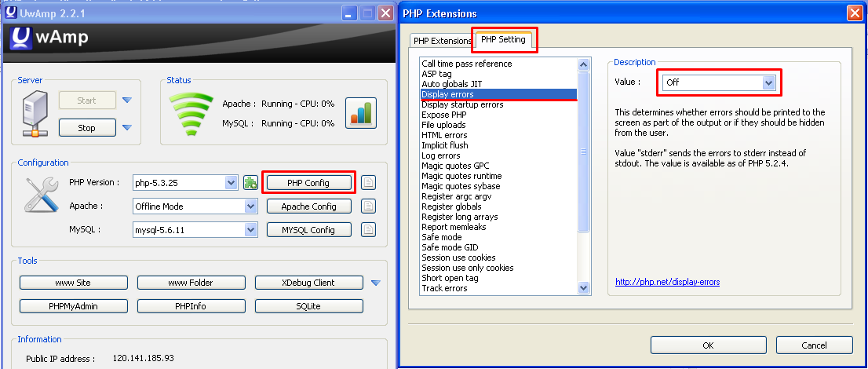Click the UwAmp logo in title bar
Viewport: 868px width, 369px height.
click(x=10, y=13)
